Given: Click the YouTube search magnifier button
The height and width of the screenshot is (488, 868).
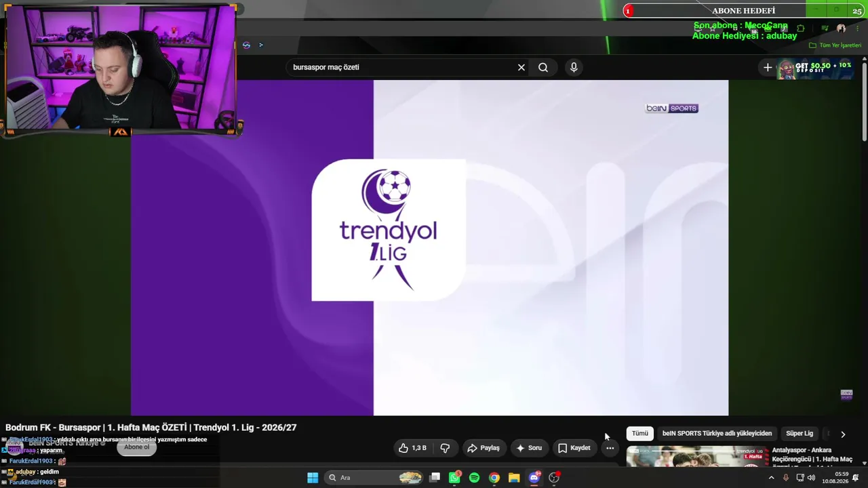Looking at the screenshot, I should [543, 67].
